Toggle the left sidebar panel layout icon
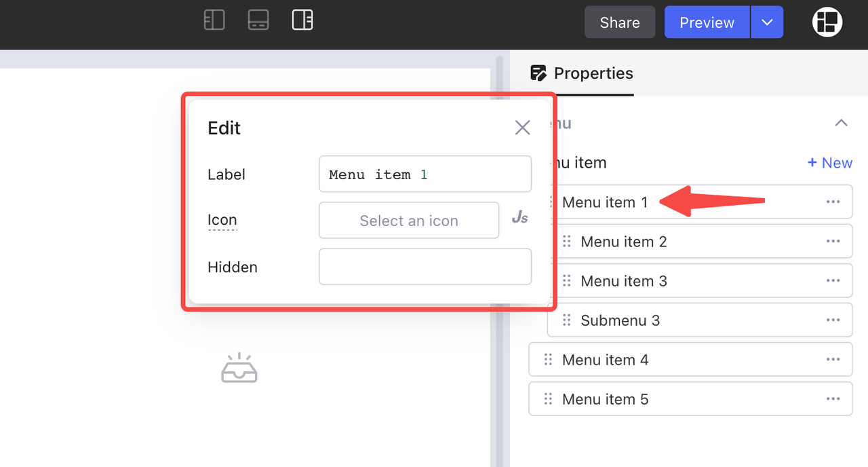Viewport: 868px width, 467px height. tap(214, 20)
